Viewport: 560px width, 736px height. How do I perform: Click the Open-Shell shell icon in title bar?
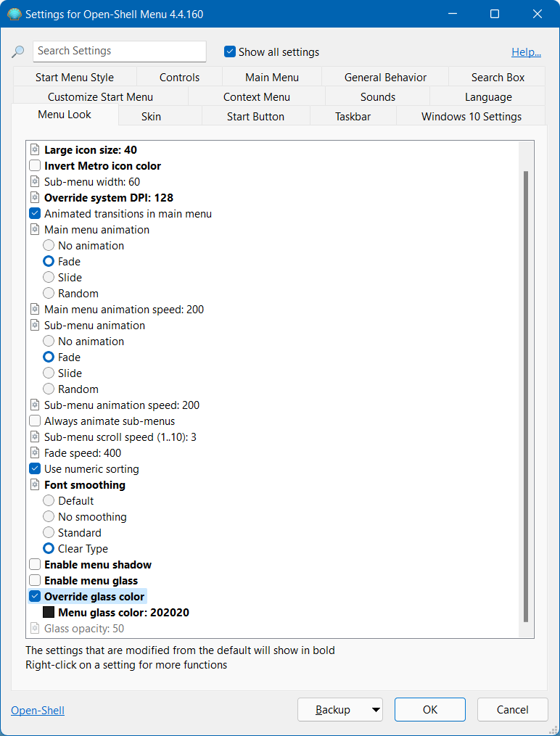(15, 14)
